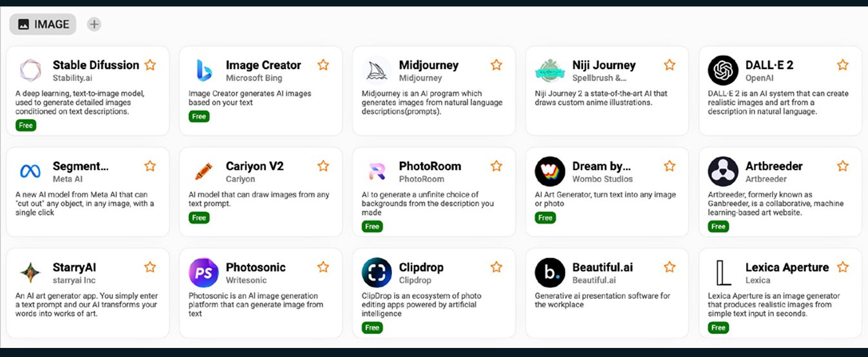The image size is (868, 357).
Task: Click the Stable Difussion logo icon
Action: pos(30,70)
